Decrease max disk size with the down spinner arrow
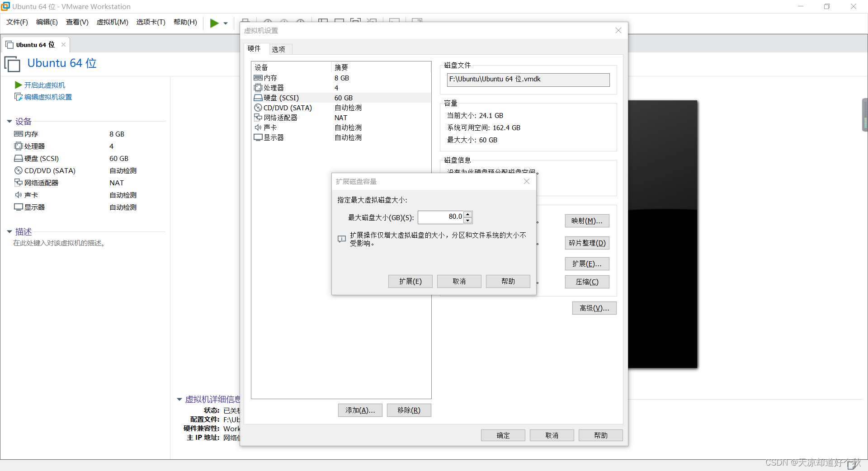The image size is (868, 471). (x=468, y=221)
